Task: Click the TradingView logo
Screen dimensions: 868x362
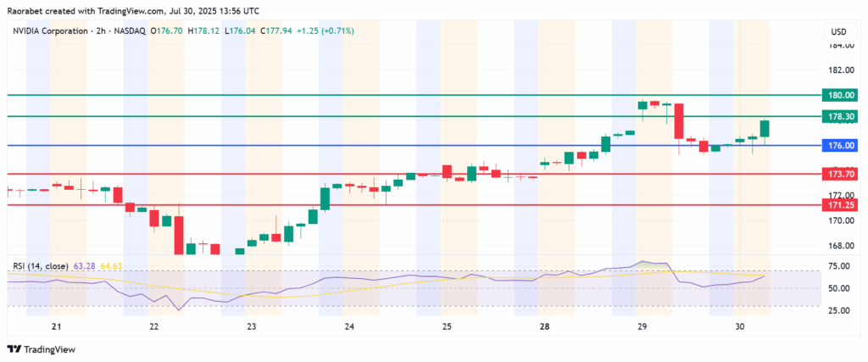Action: [41, 349]
